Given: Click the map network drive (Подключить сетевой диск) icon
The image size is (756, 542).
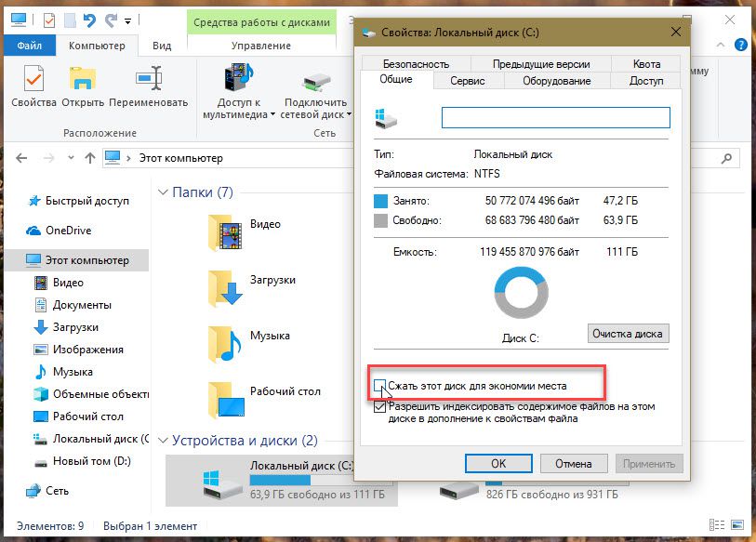Looking at the screenshot, I should point(315,86).
